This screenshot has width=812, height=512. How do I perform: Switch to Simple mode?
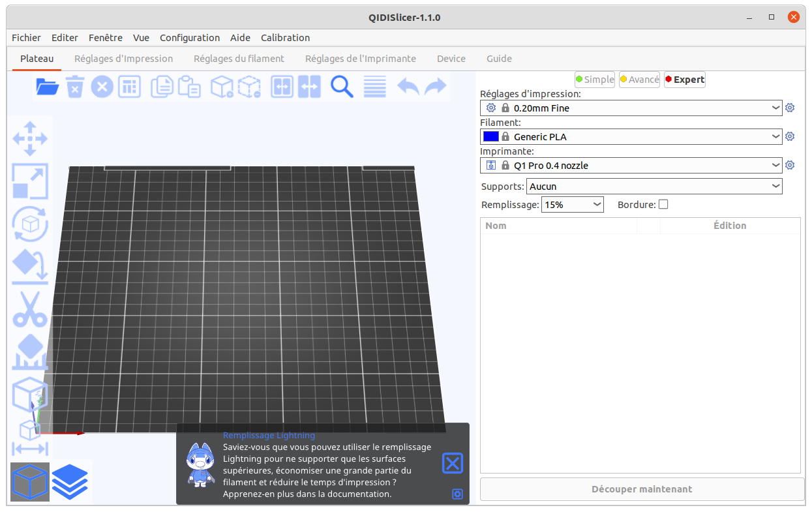pyautogui.click(x=595, y=80)
